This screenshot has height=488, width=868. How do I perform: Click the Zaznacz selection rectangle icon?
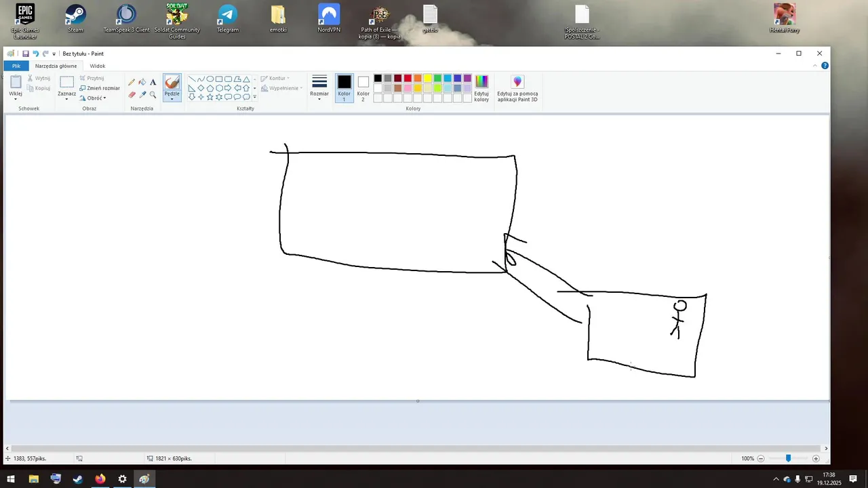(x=66, y=82)
